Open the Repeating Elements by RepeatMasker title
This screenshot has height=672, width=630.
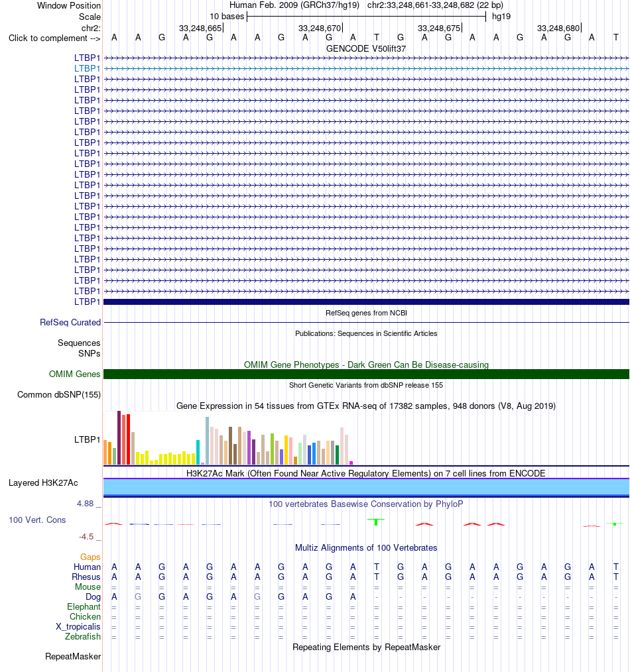click(x=366, y=647)
